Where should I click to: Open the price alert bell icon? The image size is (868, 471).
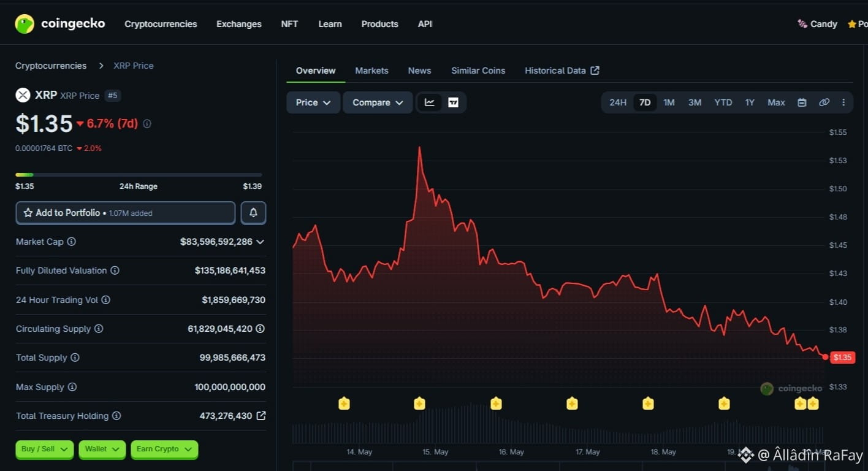[253, 213]
